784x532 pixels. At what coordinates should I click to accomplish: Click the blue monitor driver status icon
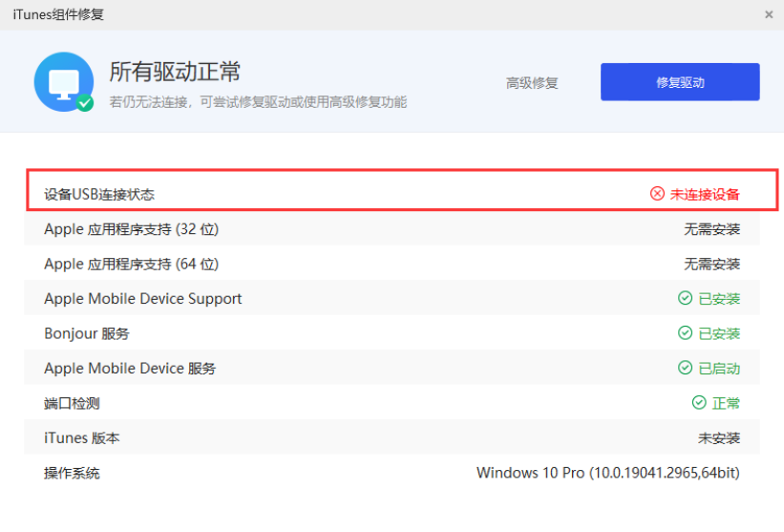click(63, 82)
